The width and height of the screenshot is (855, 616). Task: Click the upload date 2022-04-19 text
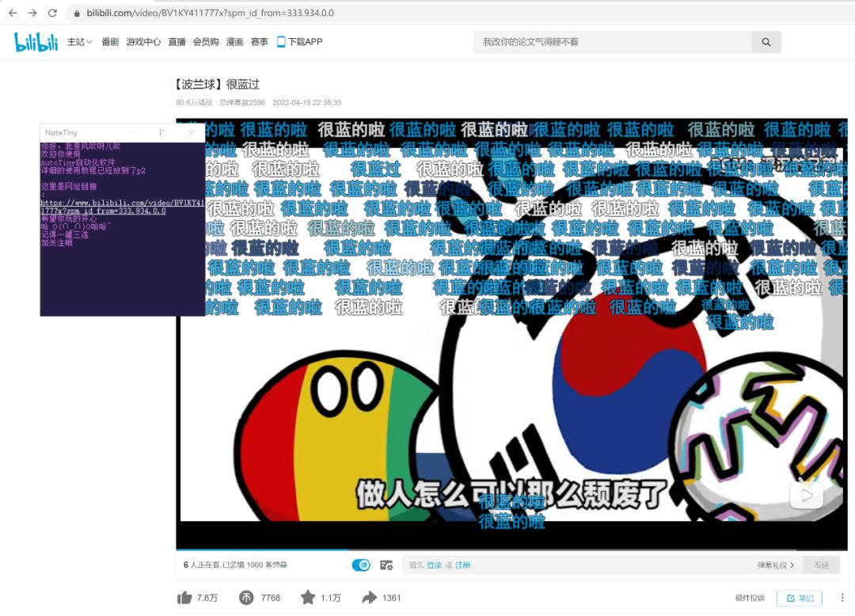coord(307,102)
